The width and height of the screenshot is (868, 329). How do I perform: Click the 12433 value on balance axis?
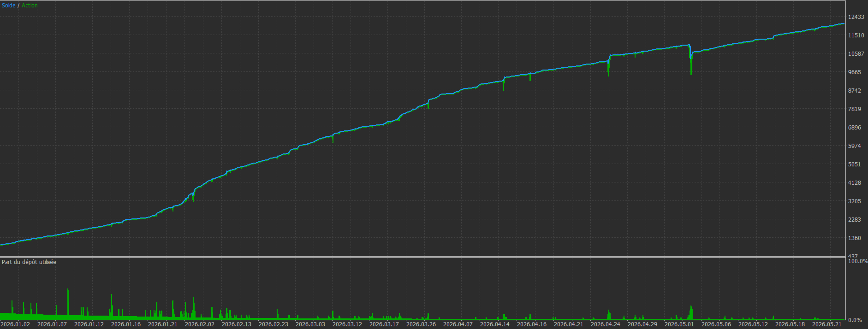click(x=856, y=17)
